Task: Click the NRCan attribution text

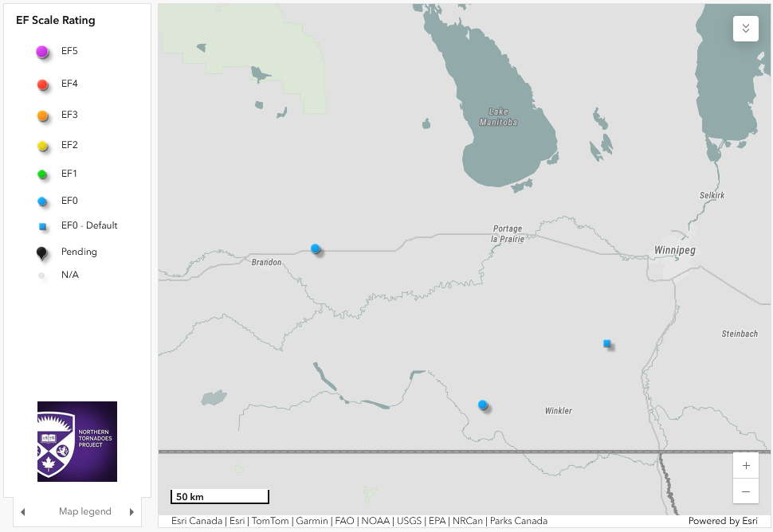Action: click(467, 521)
